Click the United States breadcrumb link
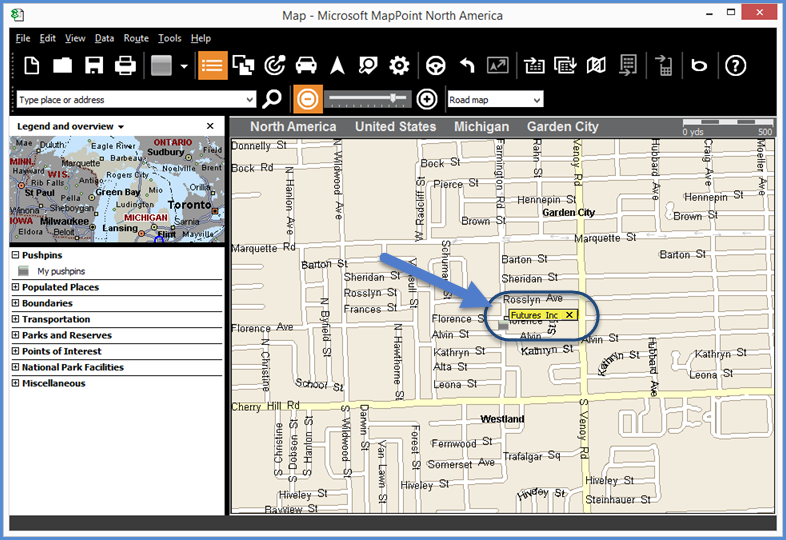This screenshot has width=786, height=540. click(x=396, y=127)
